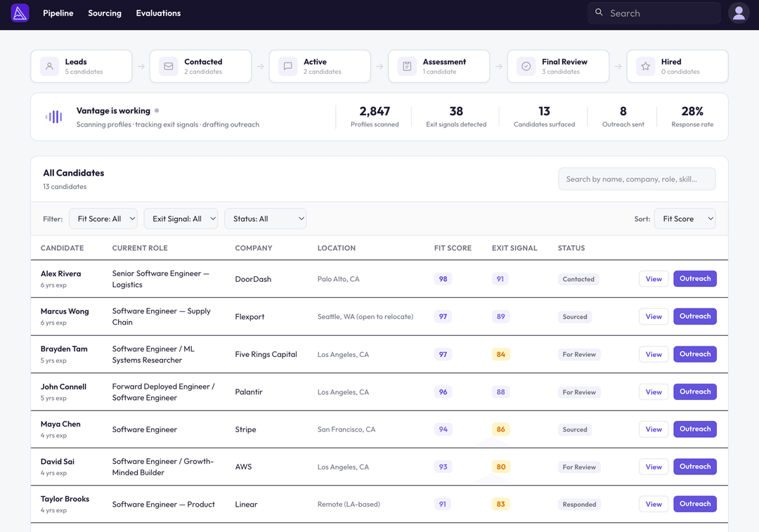Click David Sai's exit signal 80
The width and height of the screenshot is (759, 532).
[x=500, y=467]
